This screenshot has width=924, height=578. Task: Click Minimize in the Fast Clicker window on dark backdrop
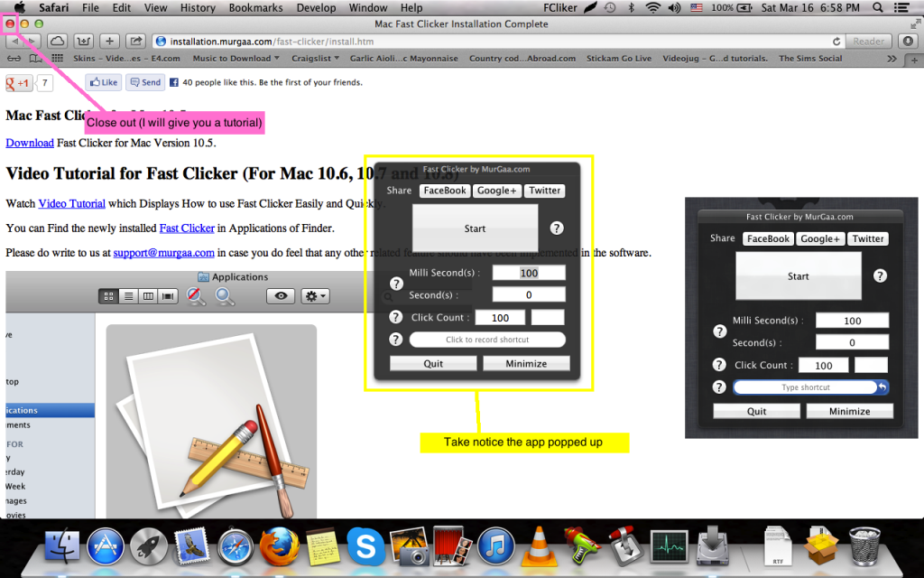tap(850, 411)
